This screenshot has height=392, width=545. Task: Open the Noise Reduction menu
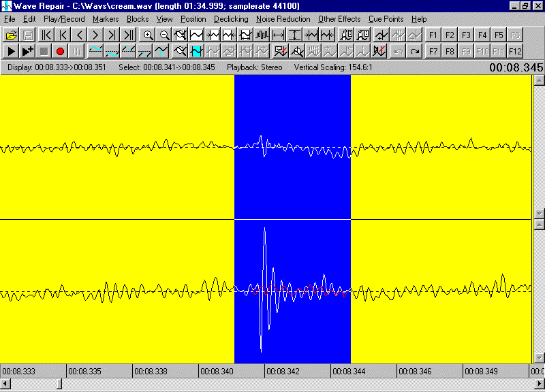[x=283, y=19]
